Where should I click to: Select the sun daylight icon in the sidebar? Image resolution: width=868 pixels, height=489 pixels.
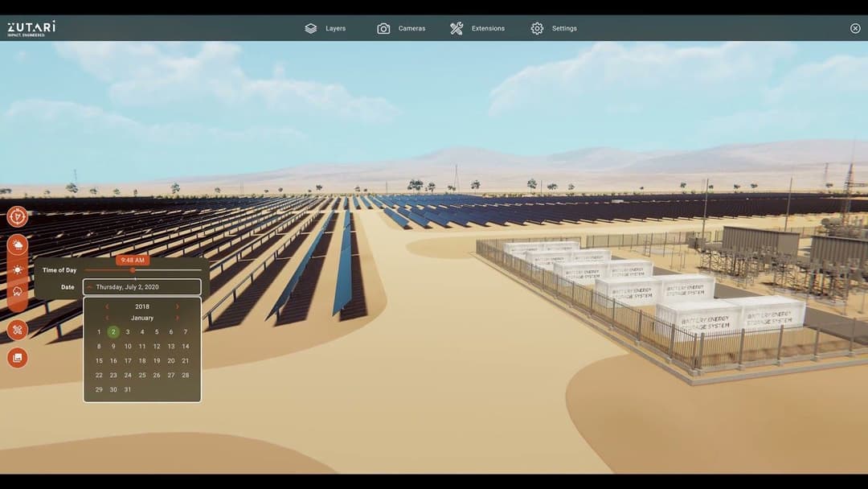pos(18,269)
